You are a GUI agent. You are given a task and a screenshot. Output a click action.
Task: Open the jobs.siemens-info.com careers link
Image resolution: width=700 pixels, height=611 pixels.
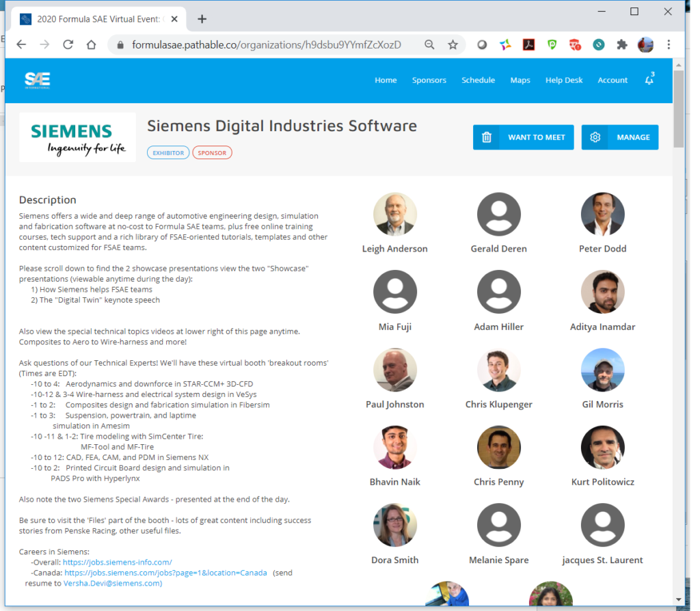coord(118,562)
